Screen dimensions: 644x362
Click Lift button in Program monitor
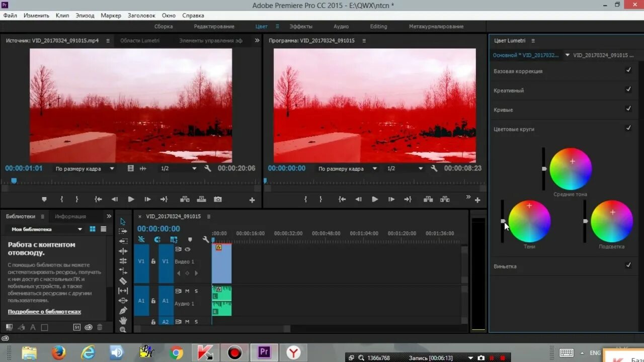tap(428, 200)
